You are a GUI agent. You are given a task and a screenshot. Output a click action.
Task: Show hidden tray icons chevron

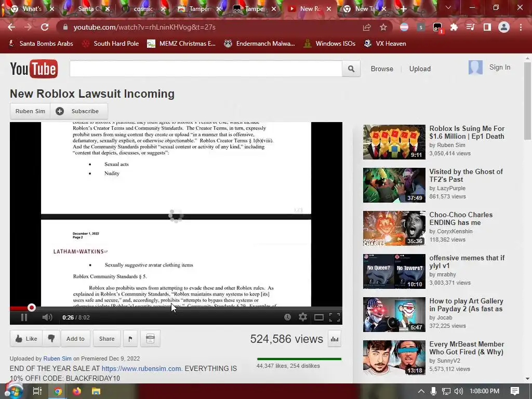(x=421, y=391)
